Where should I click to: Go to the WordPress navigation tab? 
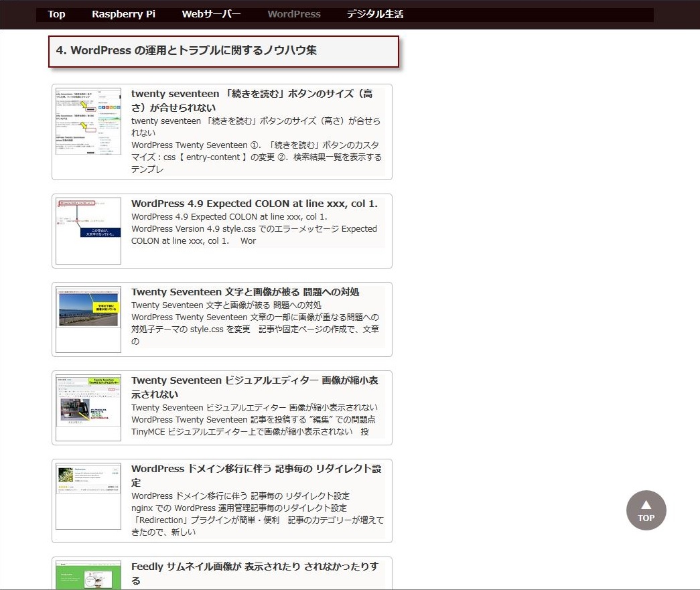tap(293, 14)
